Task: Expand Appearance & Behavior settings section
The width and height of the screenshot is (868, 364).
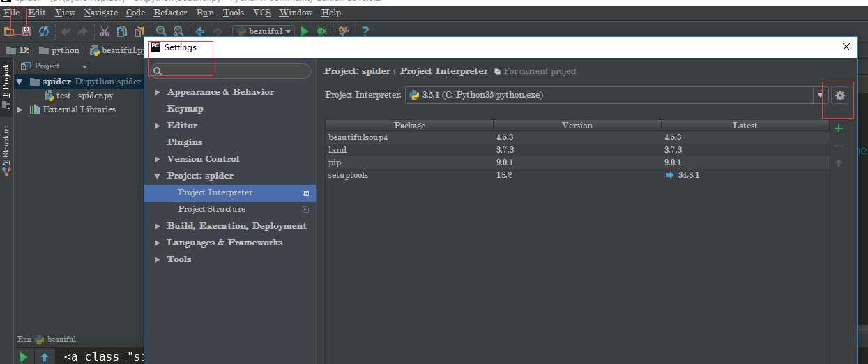Action: (158, 92)
